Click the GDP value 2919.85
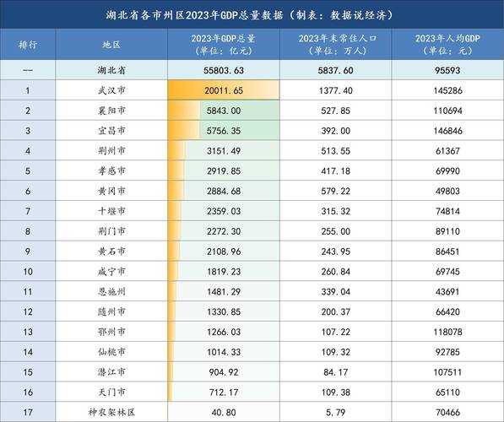Viewport: 504px width, 422px height. (x=224, y=171)
